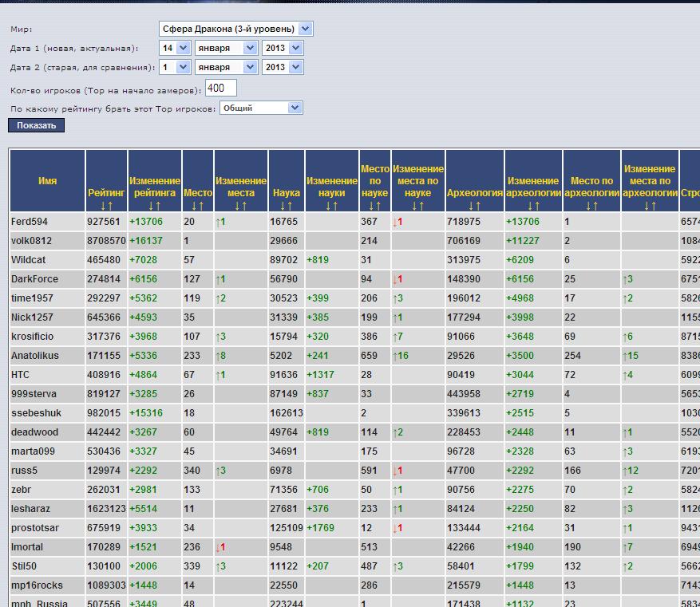Viewport: 700px width, 607px height.
Task: Click up arrow under Изменение места header
Action: click(x=245, y=206)
